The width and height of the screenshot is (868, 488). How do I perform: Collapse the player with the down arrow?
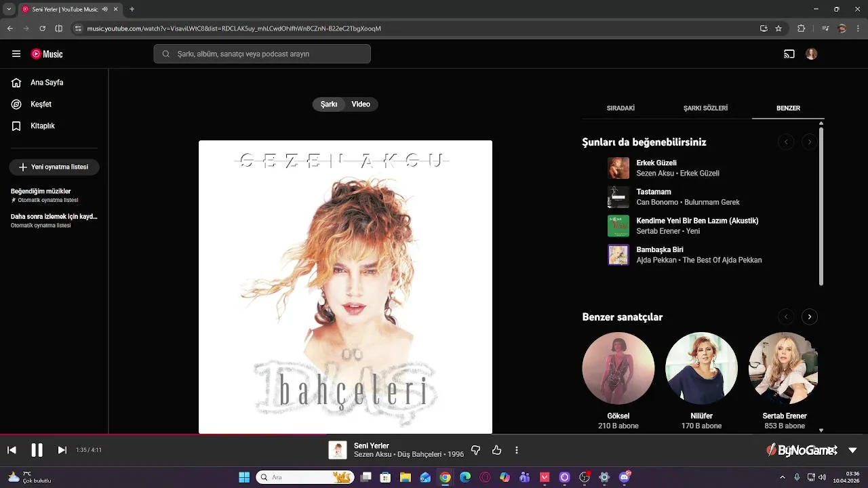[x=852, y=450]
